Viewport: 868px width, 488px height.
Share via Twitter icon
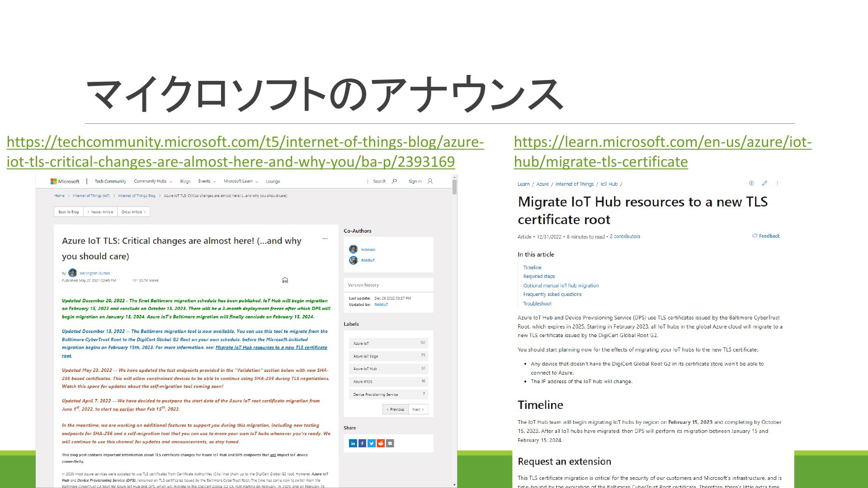coord(372,443)
